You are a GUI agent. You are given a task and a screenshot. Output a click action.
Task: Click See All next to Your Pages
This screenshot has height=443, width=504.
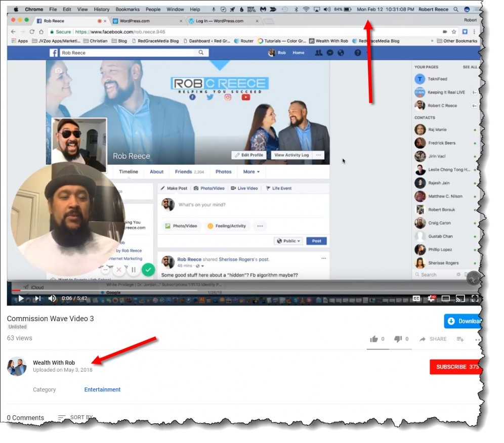pos(470,67)
